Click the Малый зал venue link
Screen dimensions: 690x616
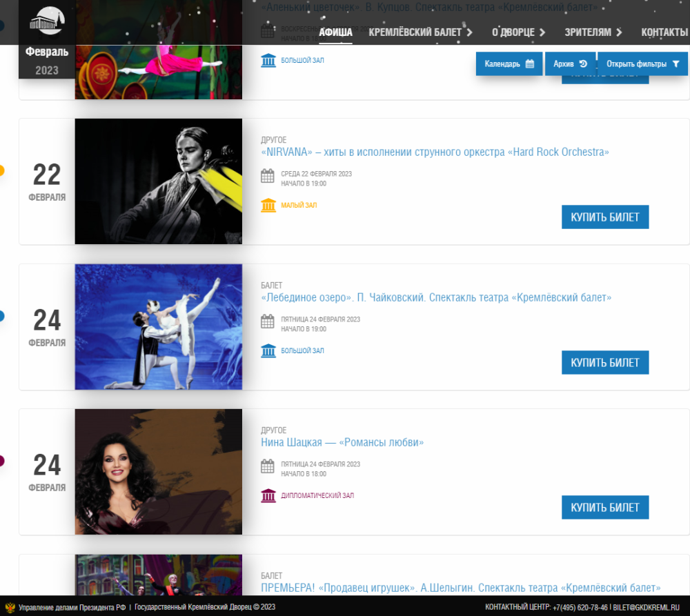click(299, 205)
